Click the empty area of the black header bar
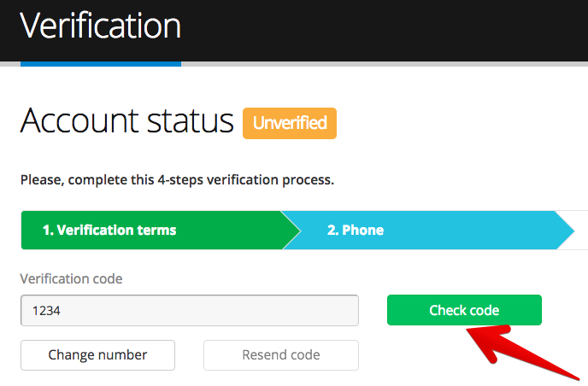 click(383, 30)
